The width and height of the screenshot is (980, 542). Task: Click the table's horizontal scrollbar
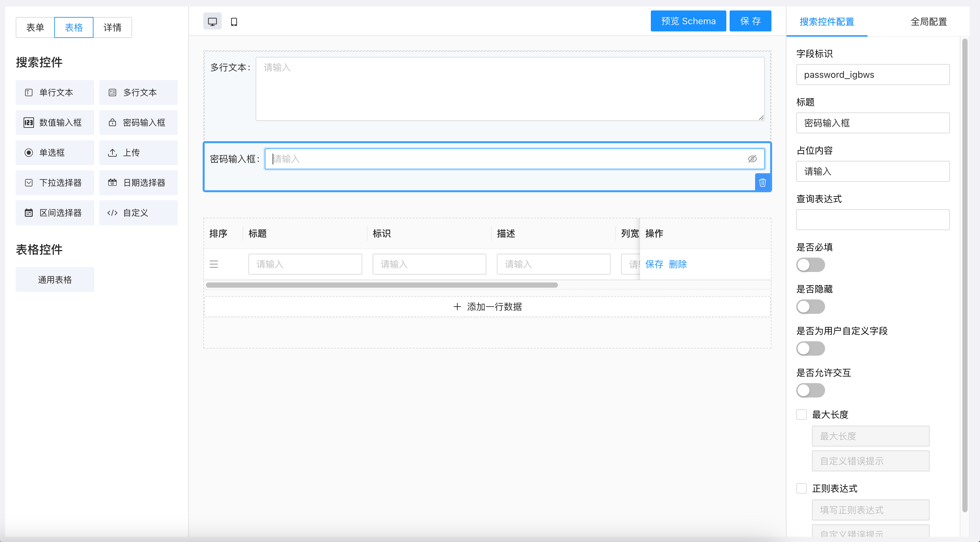click(381, 285)
